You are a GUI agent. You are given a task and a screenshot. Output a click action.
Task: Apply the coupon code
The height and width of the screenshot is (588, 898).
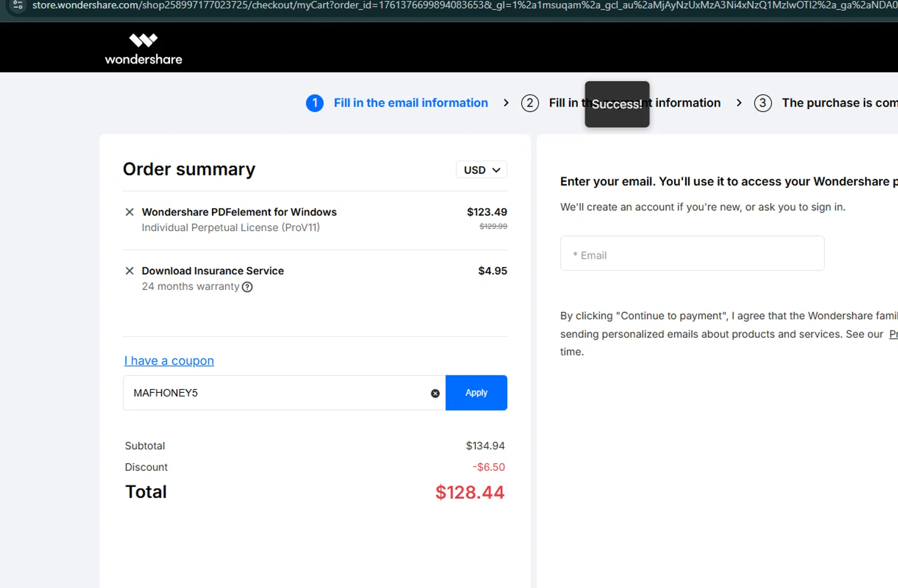[477, 393]
